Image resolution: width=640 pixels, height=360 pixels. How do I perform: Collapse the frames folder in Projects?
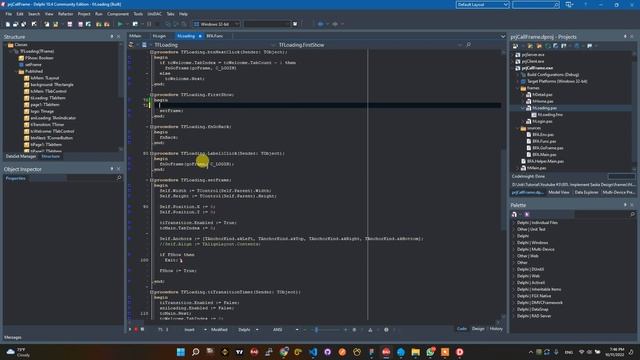(518, 88)
